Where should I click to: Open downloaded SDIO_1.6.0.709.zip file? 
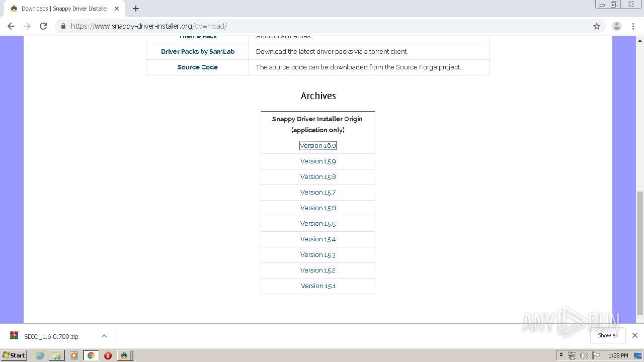[x=50, y=336]
